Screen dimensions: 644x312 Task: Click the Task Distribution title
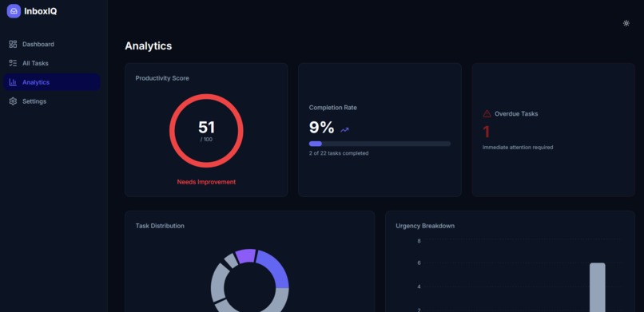(x=160, y=226)
